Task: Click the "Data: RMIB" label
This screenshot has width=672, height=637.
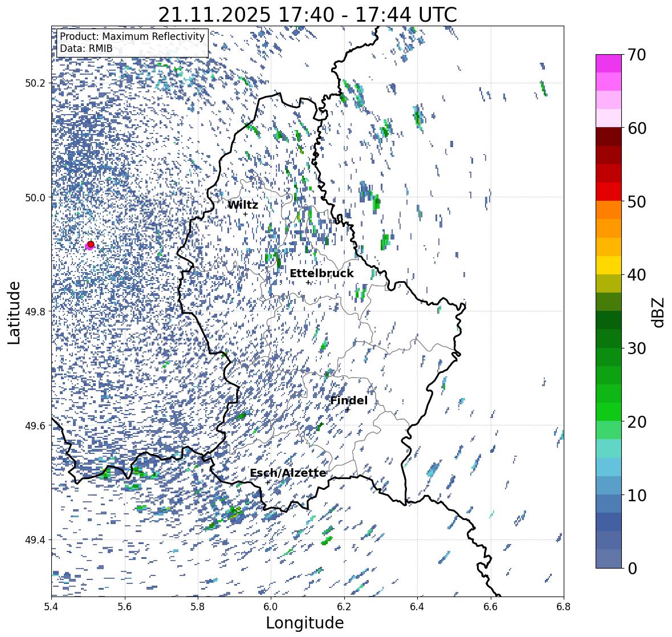Action: pyautogui.click(x=85, y=48)
